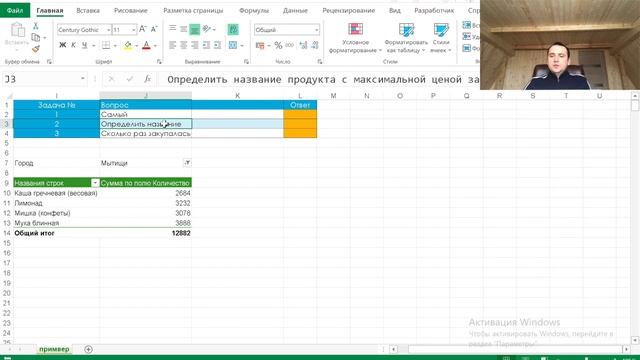Screen dimensions: 640x360
Task: Switch to the Данные tab
Action: click(x=295, y=10)
